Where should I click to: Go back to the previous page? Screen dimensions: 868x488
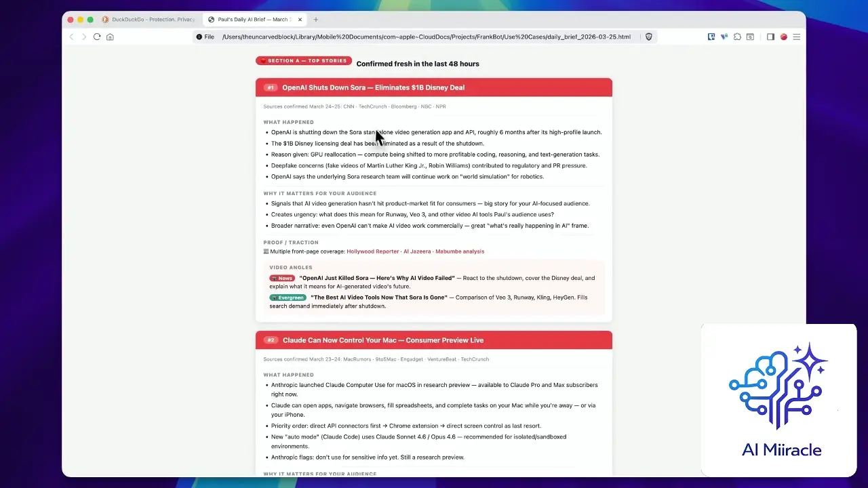click(71, 37)
